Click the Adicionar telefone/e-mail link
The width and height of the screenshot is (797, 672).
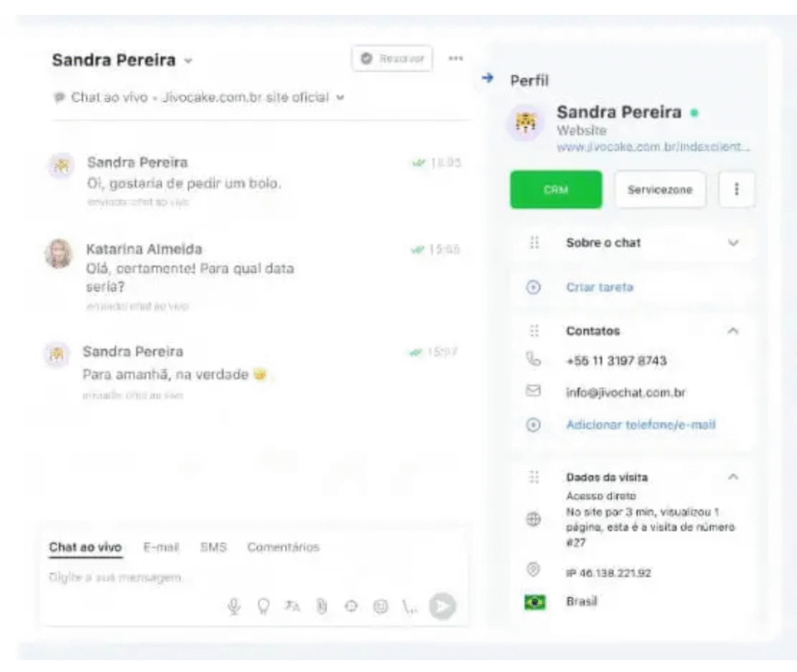640,425
